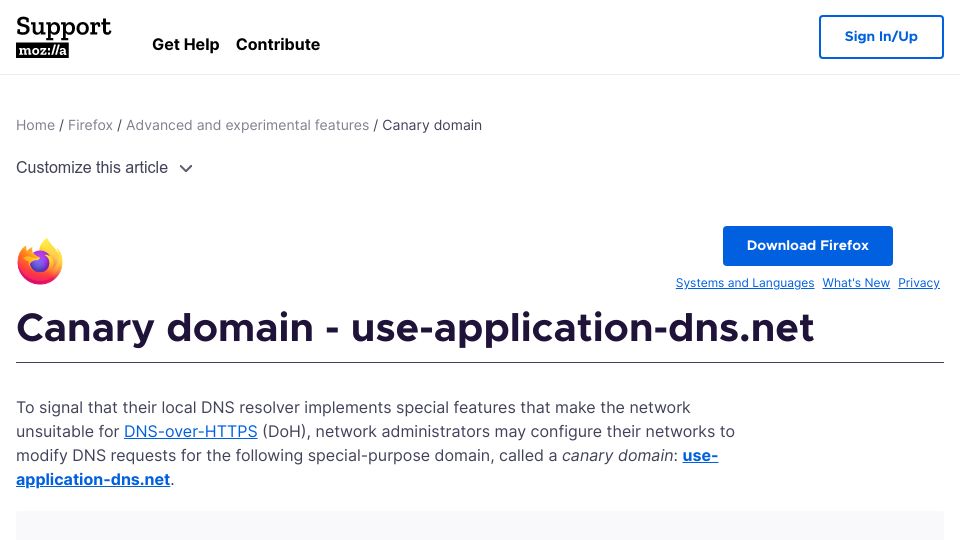Image resolution: width=960 pixels, height=540 pixels.
Task: Open the Get Help menu
Action: tap(186, 45)
